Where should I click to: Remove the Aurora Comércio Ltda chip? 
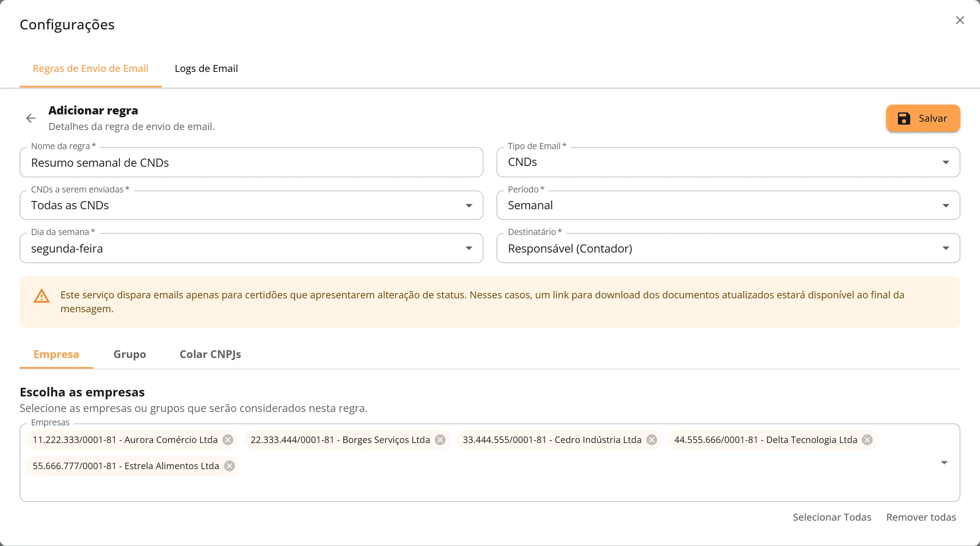[x=228, y=440]
